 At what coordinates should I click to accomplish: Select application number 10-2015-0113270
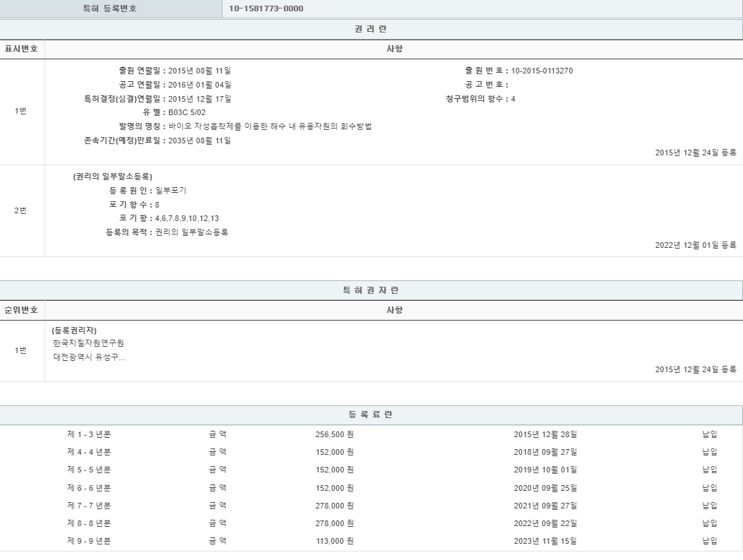(x=542, y=71)
